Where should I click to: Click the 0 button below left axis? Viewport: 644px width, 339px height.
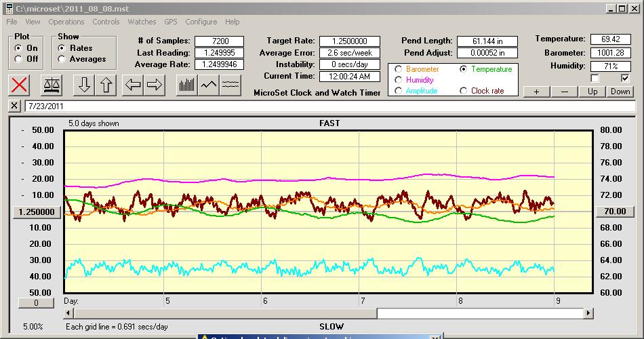[x=36, y=303]
